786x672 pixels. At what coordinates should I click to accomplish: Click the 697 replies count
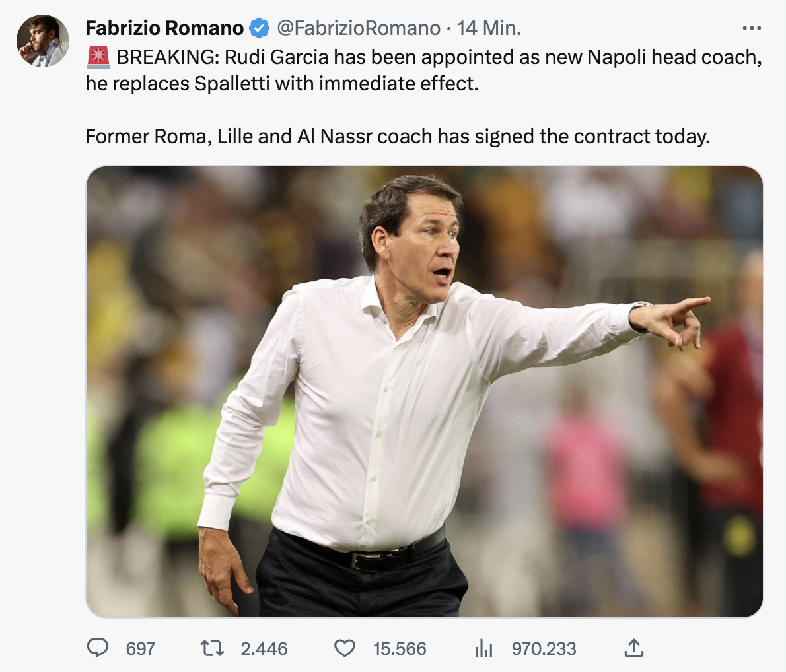click(140, 648)
